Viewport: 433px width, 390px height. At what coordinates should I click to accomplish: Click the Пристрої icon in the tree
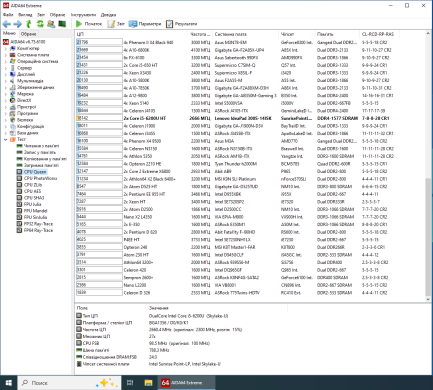pyautogui.click(x=13, y=107)
